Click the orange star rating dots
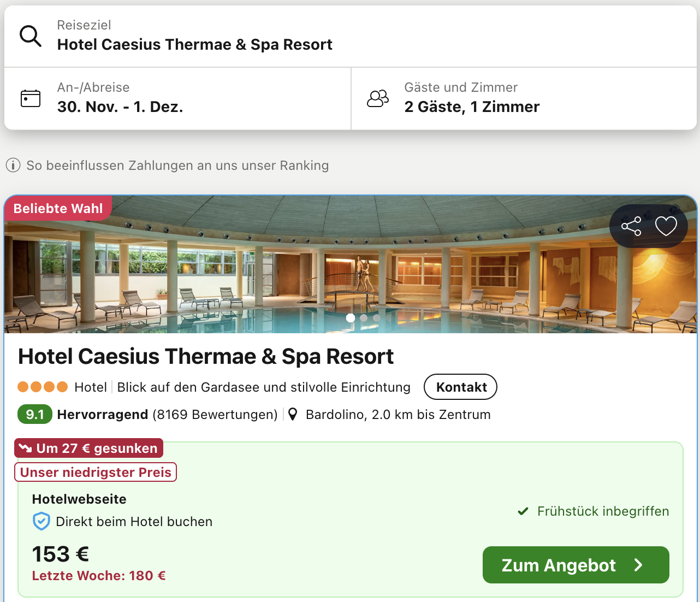The width and height of the screenshot is (700, 602). click(x=43, y=387)
